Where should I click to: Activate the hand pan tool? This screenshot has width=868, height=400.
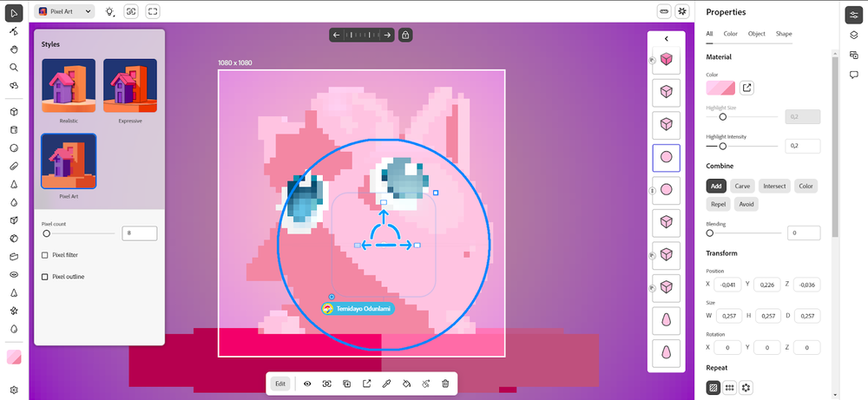pyautogui.click(x=14, y=49)
